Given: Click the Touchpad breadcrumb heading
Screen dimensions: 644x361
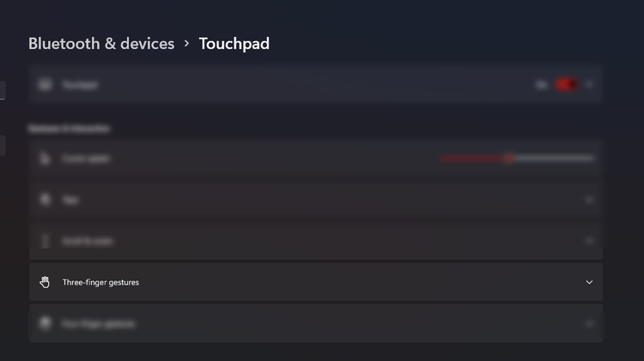Looking at the screenshot, I should tap(234, 43).
